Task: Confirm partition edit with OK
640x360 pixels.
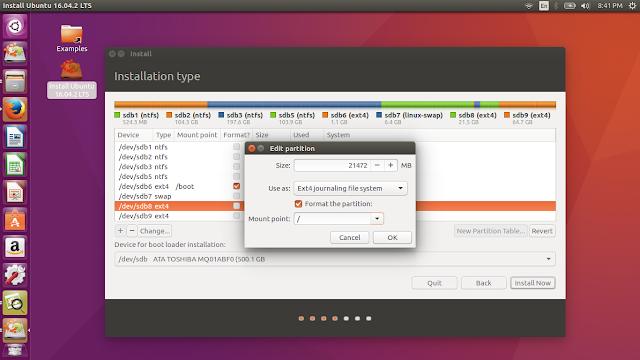Action: 392,238
